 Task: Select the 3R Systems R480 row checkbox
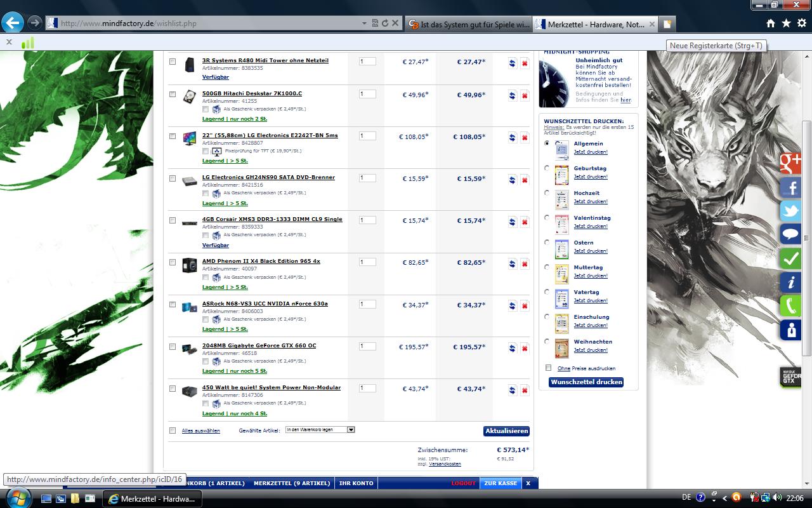(173, 62)
